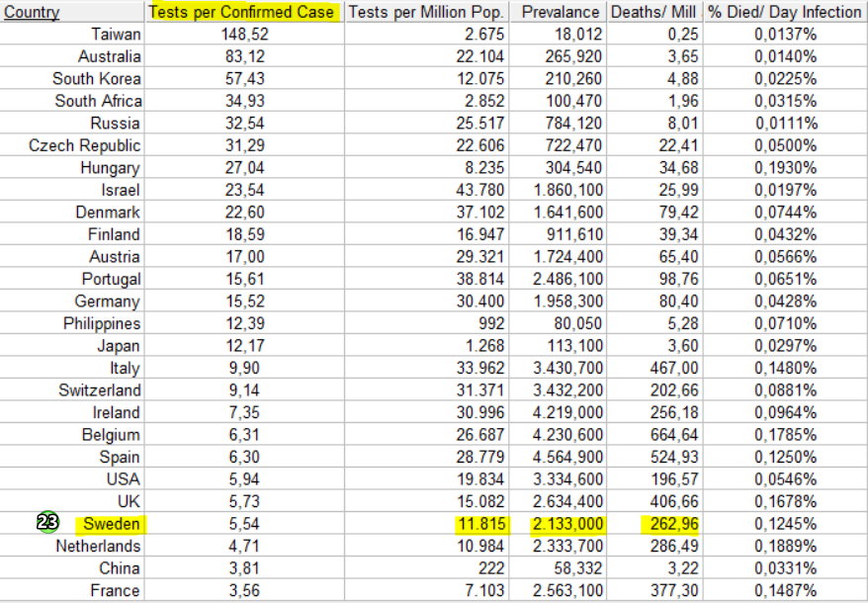Click Russia's prevalence value 784,120

tap(573, 123)
